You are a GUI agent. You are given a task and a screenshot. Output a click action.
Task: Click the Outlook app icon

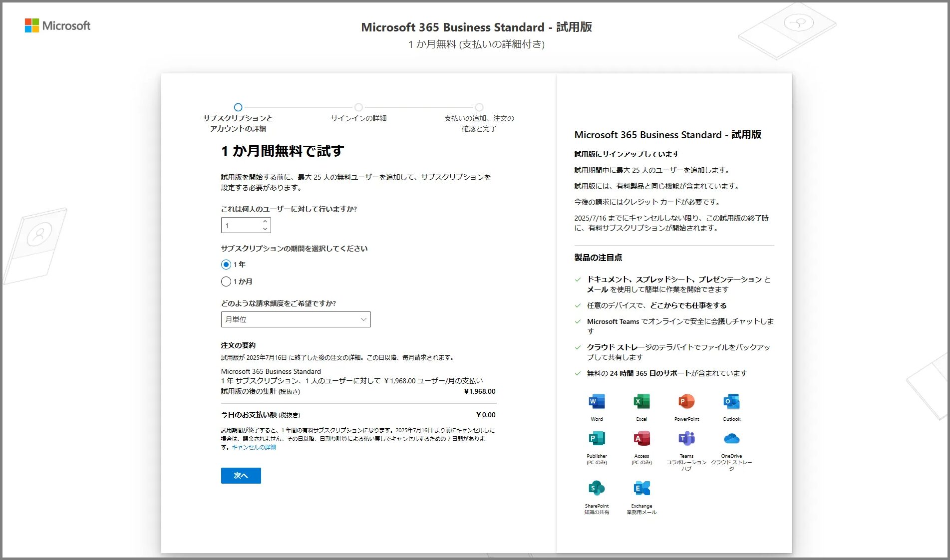[731, 401]
